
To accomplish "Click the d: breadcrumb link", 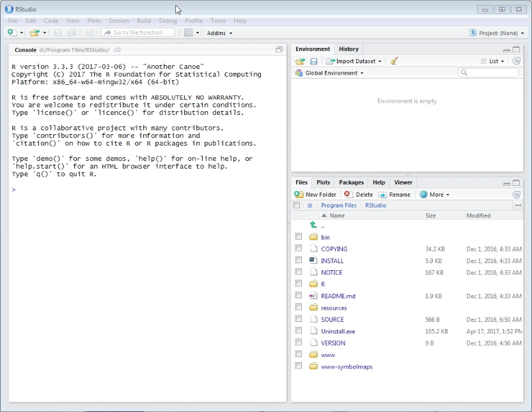I will click(x=309, y=205).
